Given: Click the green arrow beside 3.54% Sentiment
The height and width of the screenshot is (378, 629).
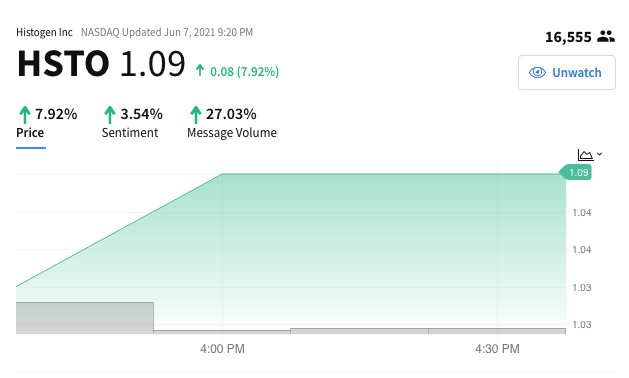Looking at the screenshot, I should tap(110, 115).
